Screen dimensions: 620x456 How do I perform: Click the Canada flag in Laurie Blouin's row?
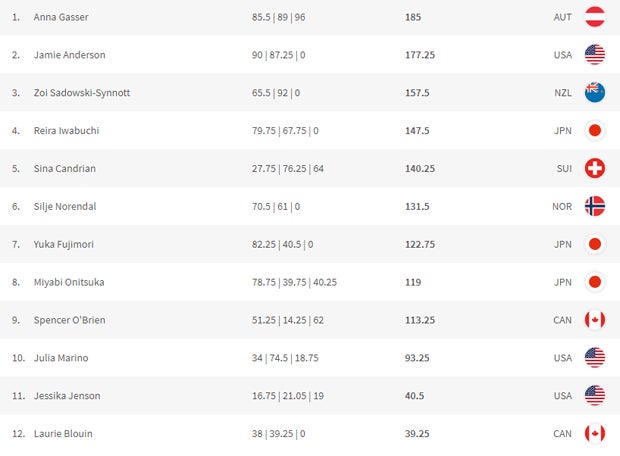(x=595, y=434)
